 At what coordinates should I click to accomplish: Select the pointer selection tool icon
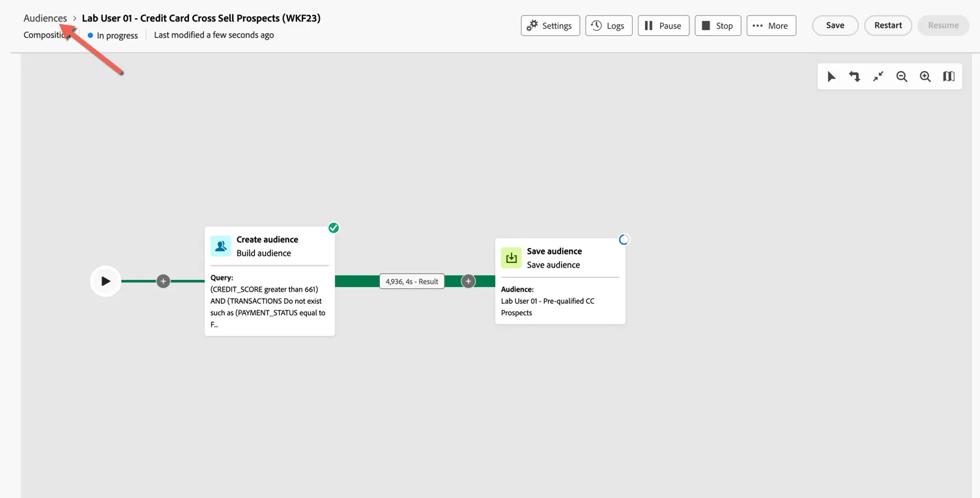831,77
